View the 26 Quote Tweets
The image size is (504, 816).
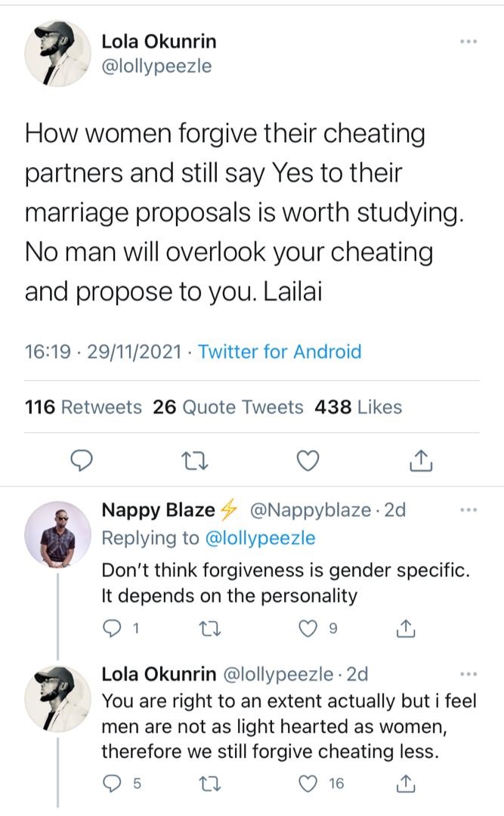(227, 407)
